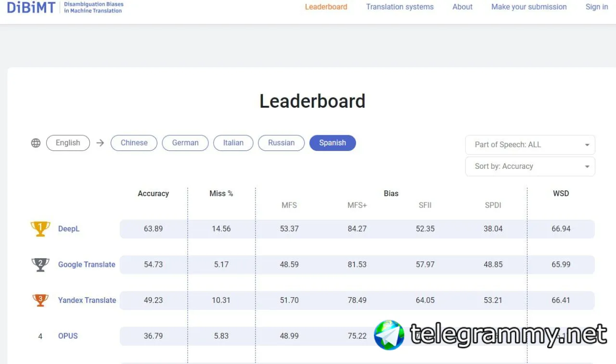Screen dimensions: 616x364
Task: Click Yandex Translate SPDI value 53.21
Action: 493,300
